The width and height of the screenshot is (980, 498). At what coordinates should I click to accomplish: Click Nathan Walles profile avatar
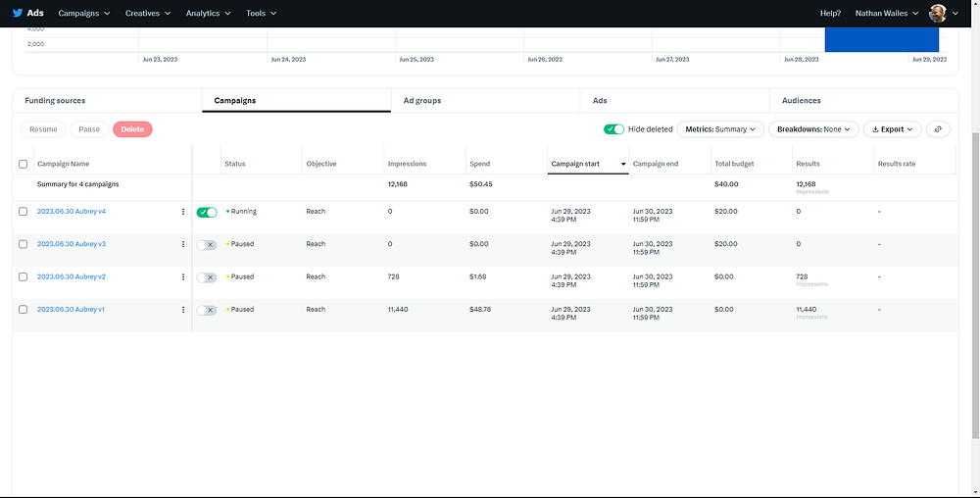[938, 14]
